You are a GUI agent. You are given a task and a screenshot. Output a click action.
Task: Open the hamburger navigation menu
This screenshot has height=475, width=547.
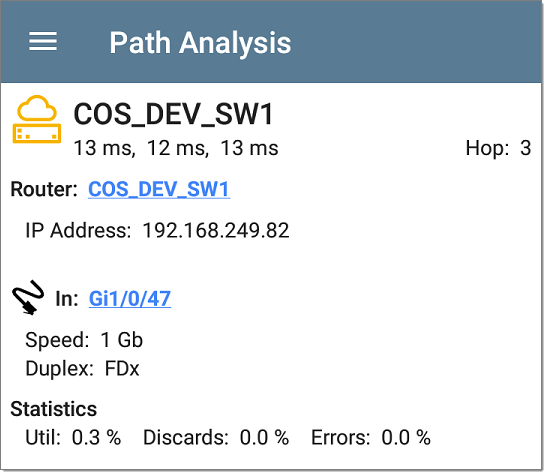(43, 41)
